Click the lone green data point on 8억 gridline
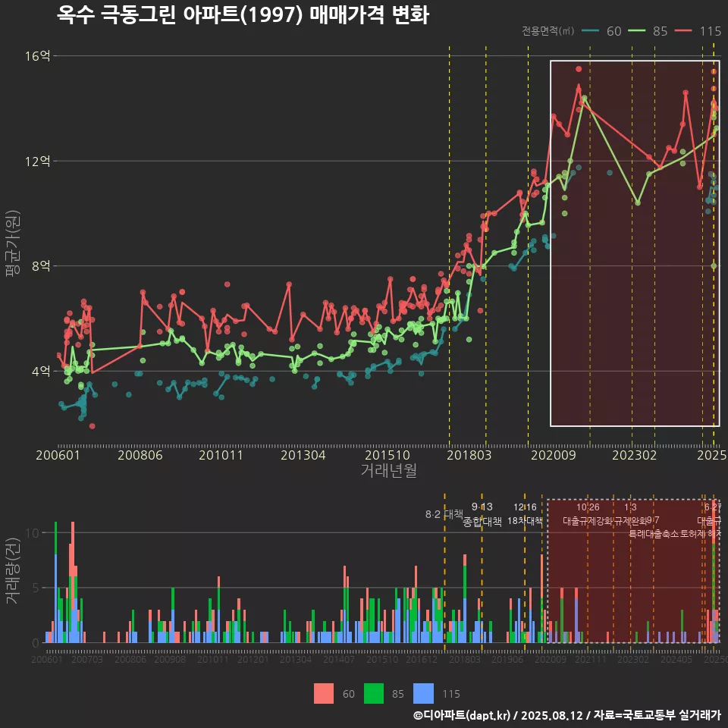 pyautogui.click(x=714, y=266)
